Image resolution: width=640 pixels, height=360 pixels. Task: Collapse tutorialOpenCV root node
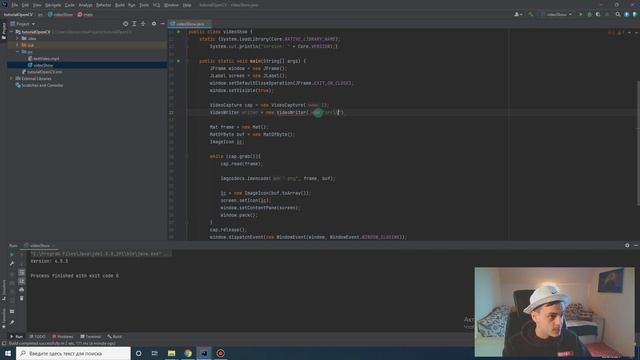(11, 32)
